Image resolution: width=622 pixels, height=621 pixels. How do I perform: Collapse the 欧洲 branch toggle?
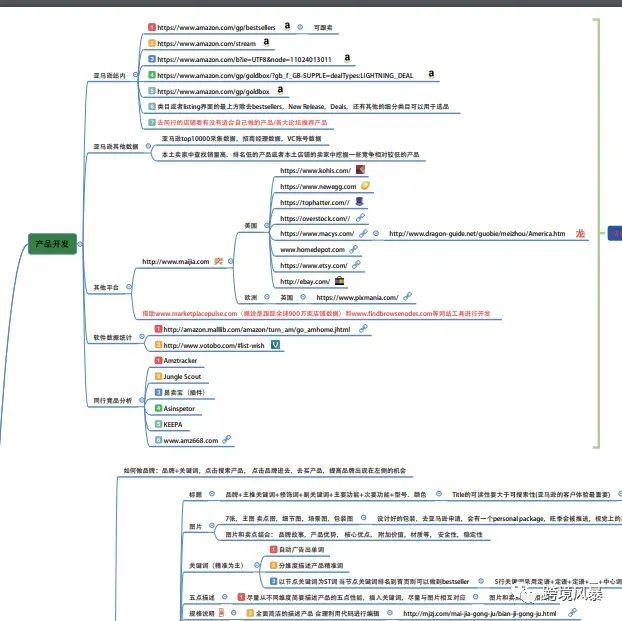pyautogui.click(x=267, y=297)
